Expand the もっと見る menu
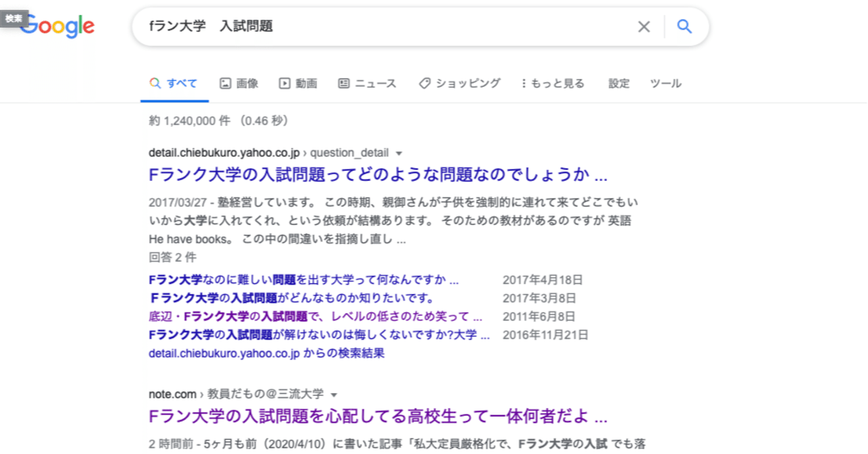The width and height of the screenshot is (868, 454). point(552,83)
